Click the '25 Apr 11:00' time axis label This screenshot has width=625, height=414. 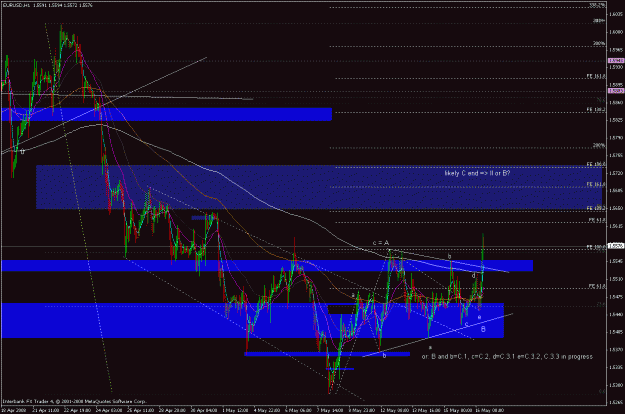(x=140, y=410)
